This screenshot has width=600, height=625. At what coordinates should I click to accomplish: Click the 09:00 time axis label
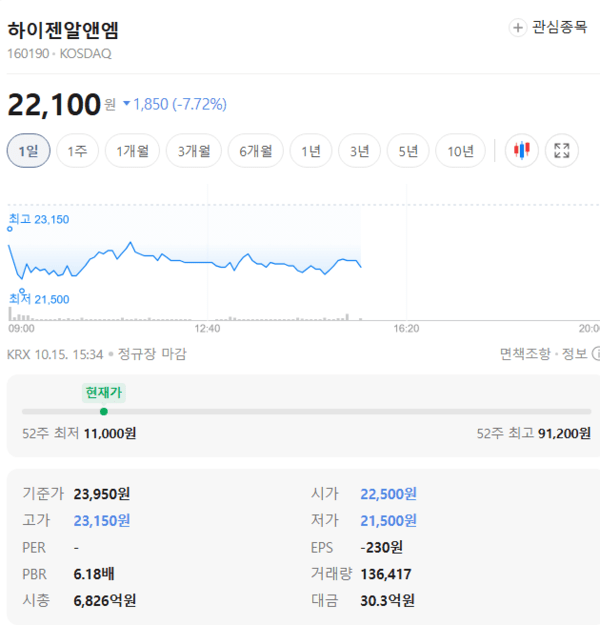pos(22,328)
